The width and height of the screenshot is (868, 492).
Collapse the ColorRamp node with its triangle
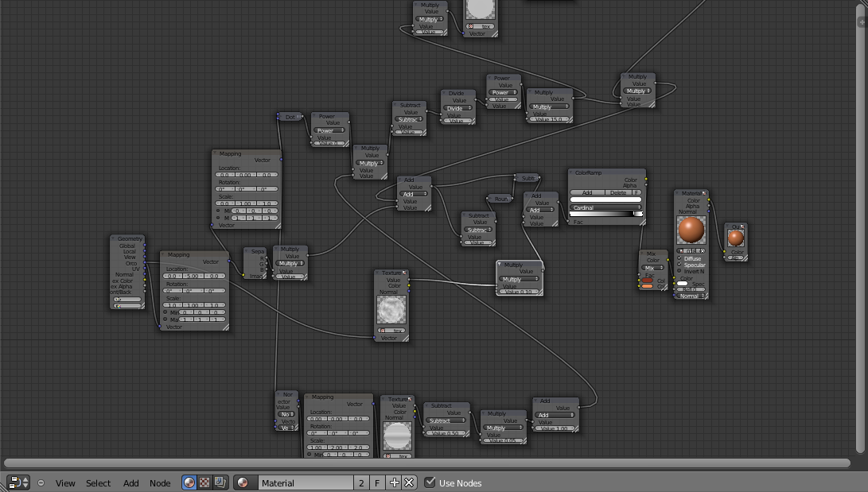click(x=572, y=172)
